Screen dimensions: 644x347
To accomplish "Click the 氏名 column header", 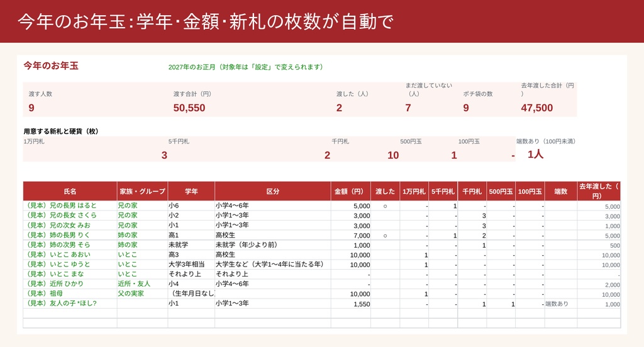I will click(x=70, y=191).
